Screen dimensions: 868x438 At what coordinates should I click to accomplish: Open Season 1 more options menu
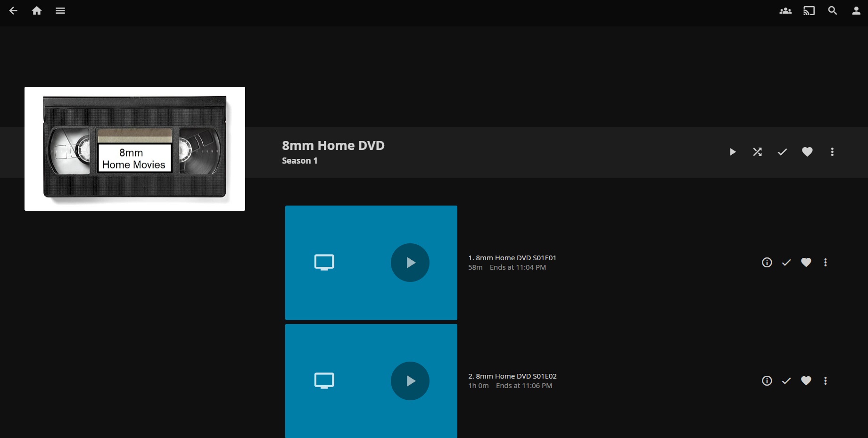click(832, 152)
